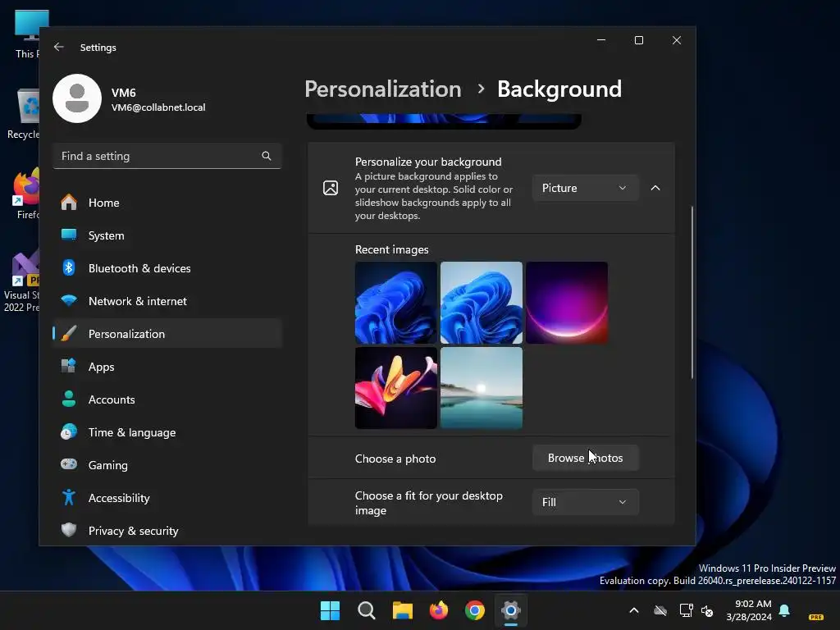Click the Background page title
Screen dimensions: 840x630
(559, 89)
